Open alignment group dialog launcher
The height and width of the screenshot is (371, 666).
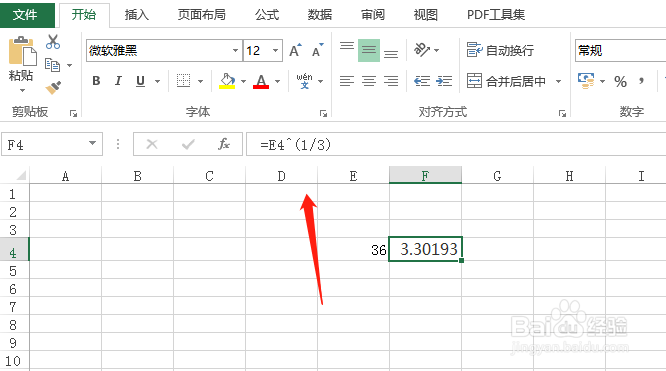coord(562,113)
